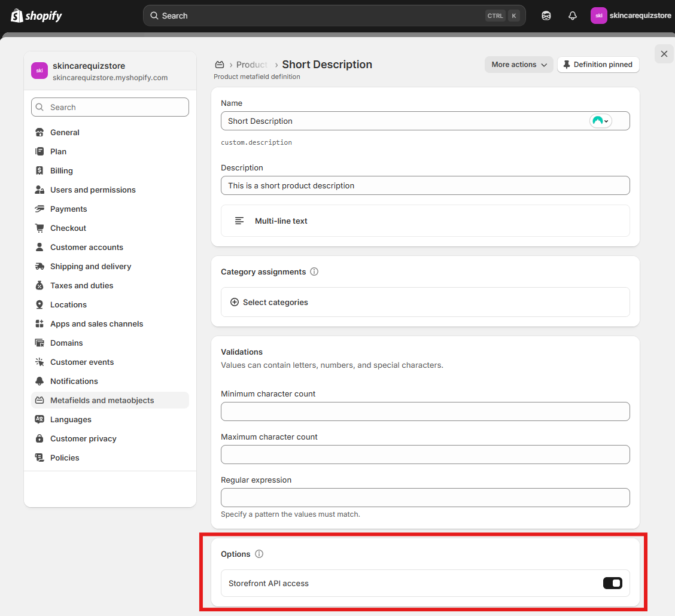Click the Category assignments info icon

point(314,272)
